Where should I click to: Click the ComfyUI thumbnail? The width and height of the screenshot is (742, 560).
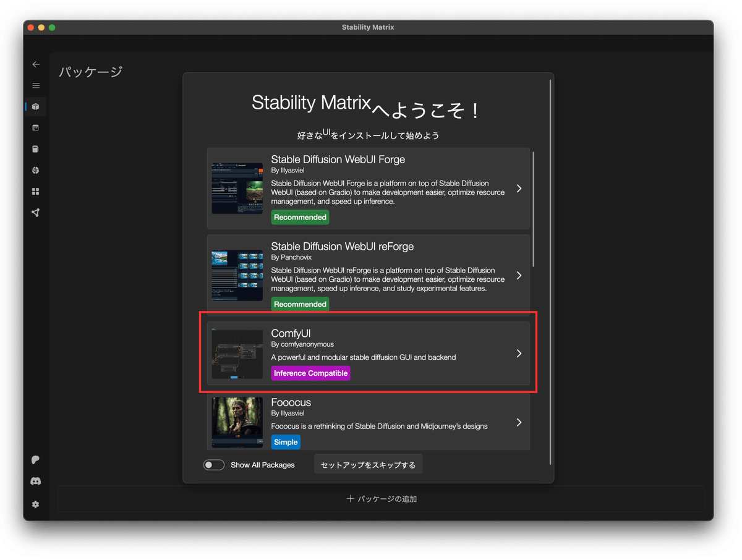[237, 354]
